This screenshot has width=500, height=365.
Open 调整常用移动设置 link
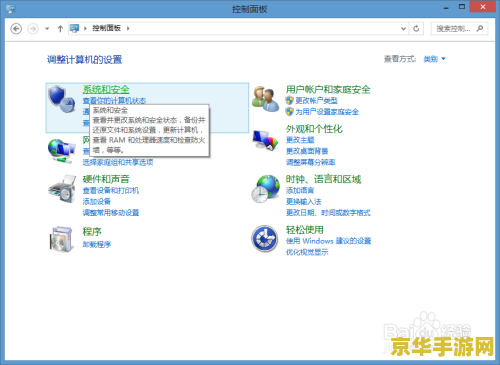111,213
